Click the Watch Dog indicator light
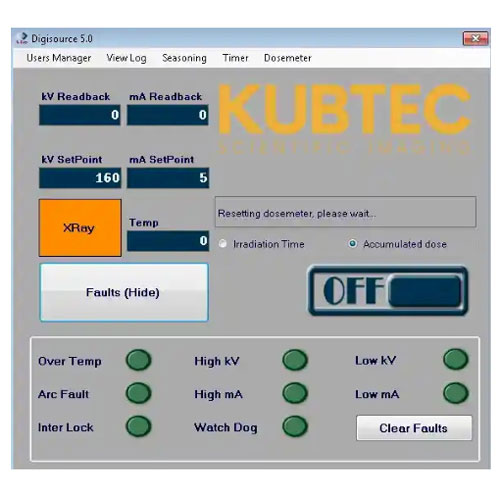The width and height of the screenshot is (500, 499). click(x=295, y=426)
